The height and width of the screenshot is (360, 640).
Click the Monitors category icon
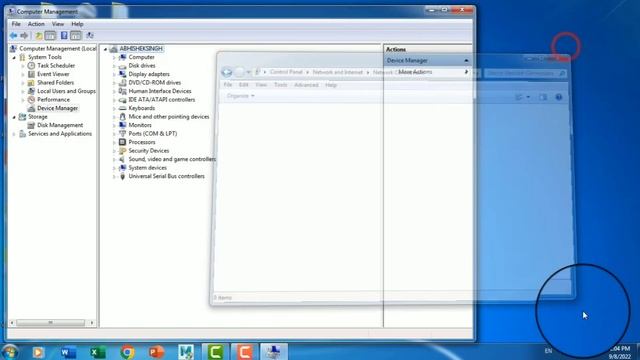tap(122, 125)
